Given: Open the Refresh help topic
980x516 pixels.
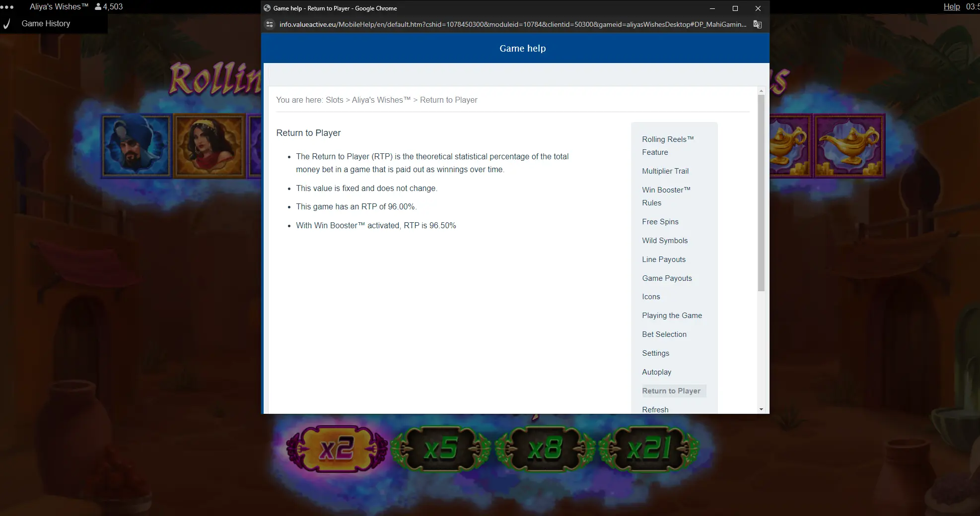Looking at the screenshot, I should pos(655,409).
